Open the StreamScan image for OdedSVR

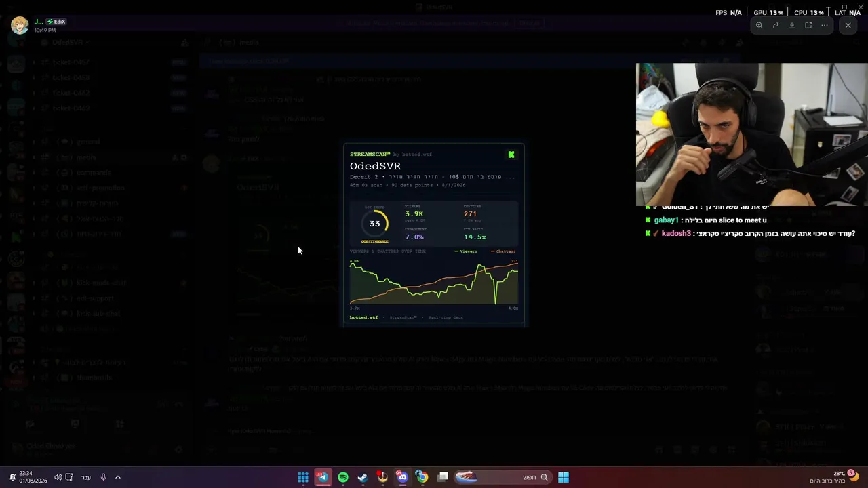pos(434,235)
